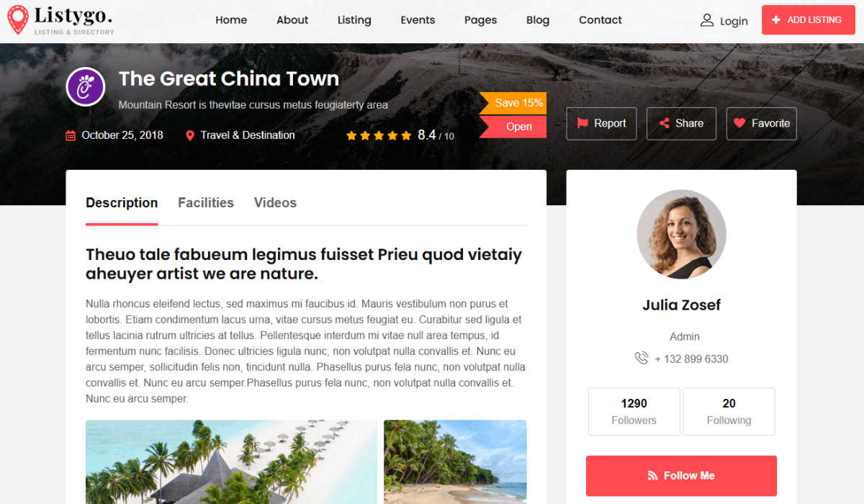Viewport: 864px width, 504px height.
Task: Open the ADD LISTING button
Action: coord(806,20)
